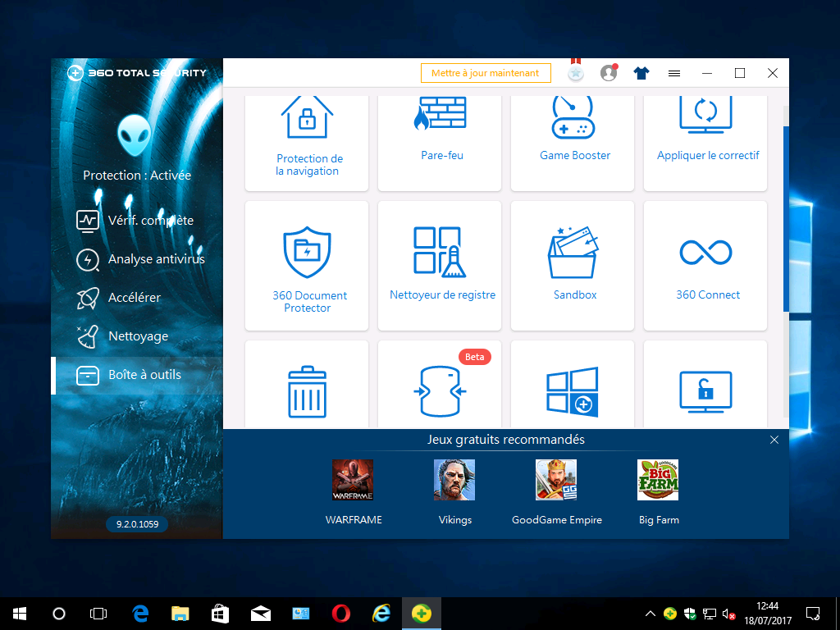Dismiss the Jeux gratuits recommandés banner
Image resolution: width=840 pixels, height=630 pixels.
[x=774, y=440]
